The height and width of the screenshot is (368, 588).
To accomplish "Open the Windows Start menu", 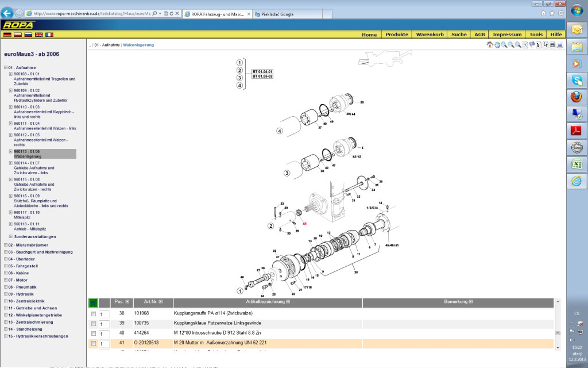I will [577, 10].
